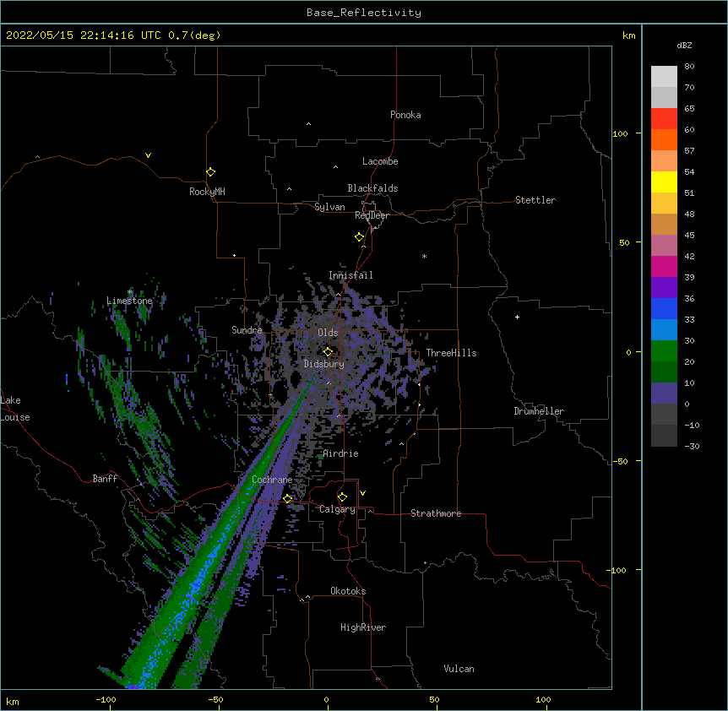Image resolution: width=728 pixels, height=711 pixels.
Task: Click the km unit label at bottom left
Action: (13, 701)
